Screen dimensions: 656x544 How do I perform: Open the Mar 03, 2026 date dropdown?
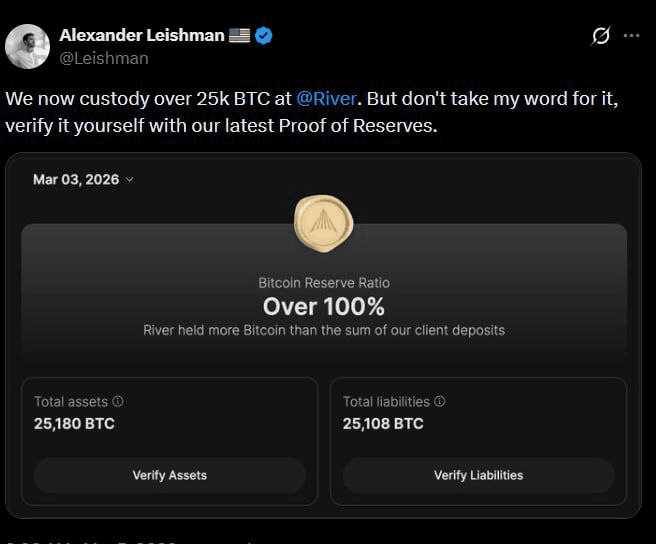[76, 180]
